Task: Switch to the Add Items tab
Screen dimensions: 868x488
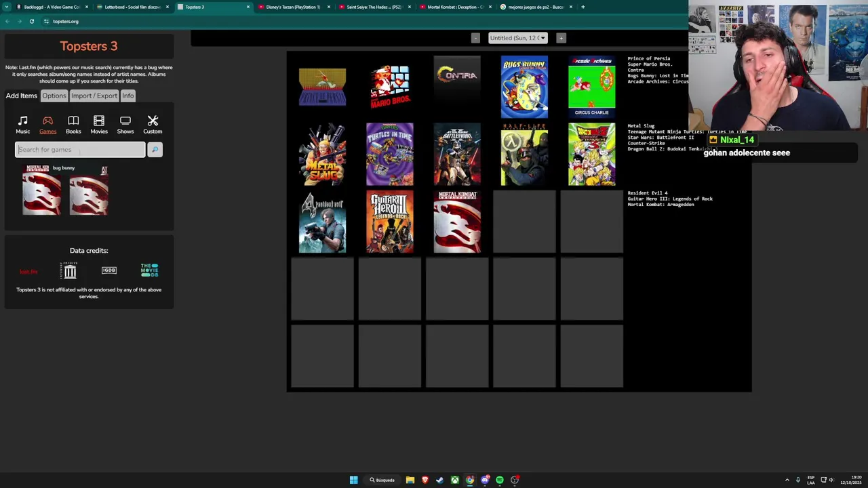Action: pos(22,96)
